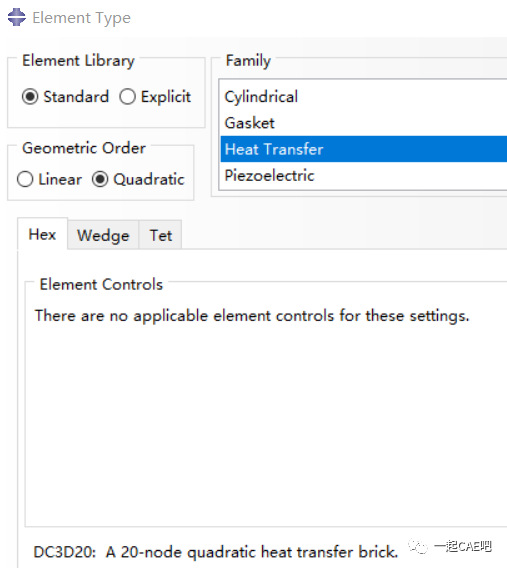
Task: Click the Geometric Order group label
Action: 84,148
